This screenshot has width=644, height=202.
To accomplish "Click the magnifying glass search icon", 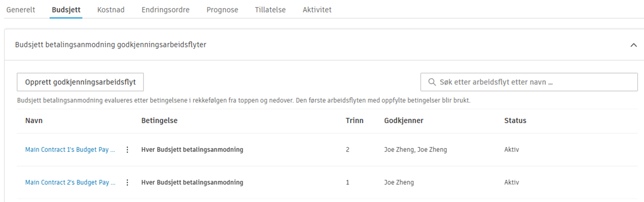I will coord(432,82).
